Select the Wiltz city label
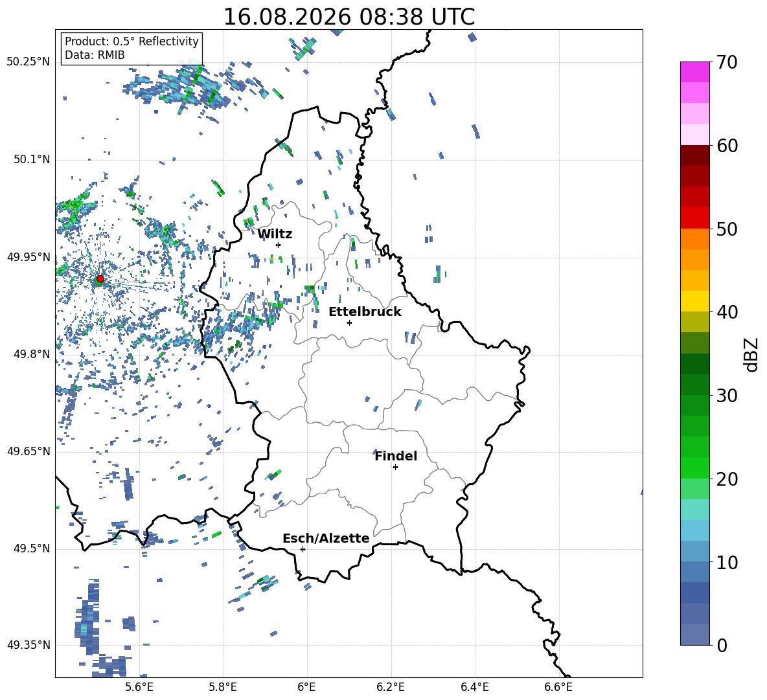Screen dimensions: 767x700 point(275,234)
